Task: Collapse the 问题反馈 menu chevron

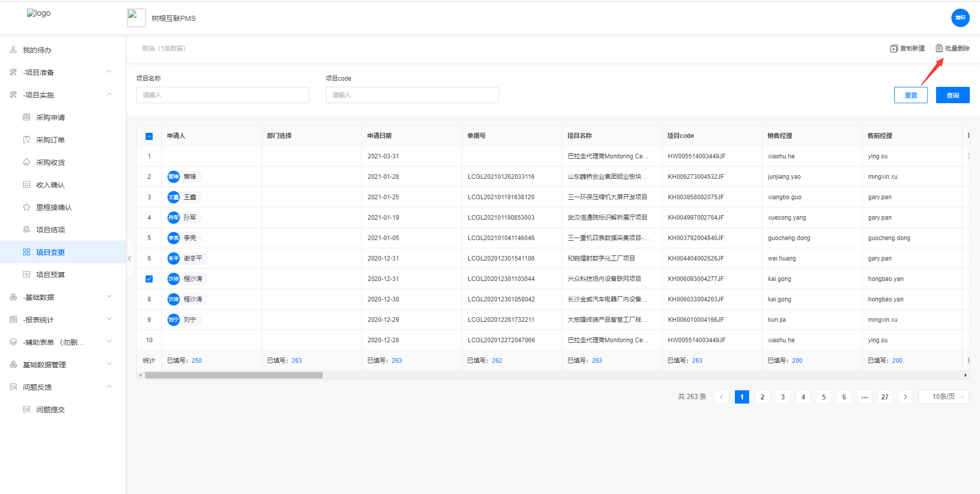Action: click(x=109, y=387)
